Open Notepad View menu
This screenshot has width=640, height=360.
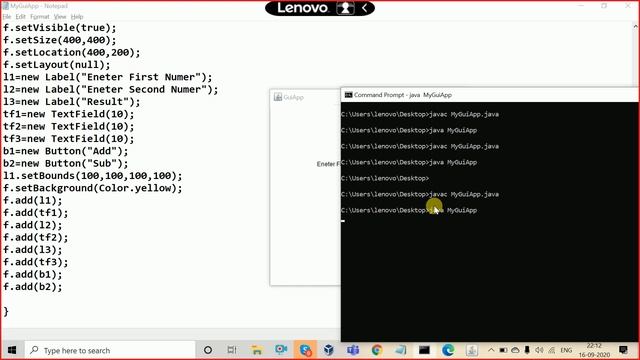point(60,17)
